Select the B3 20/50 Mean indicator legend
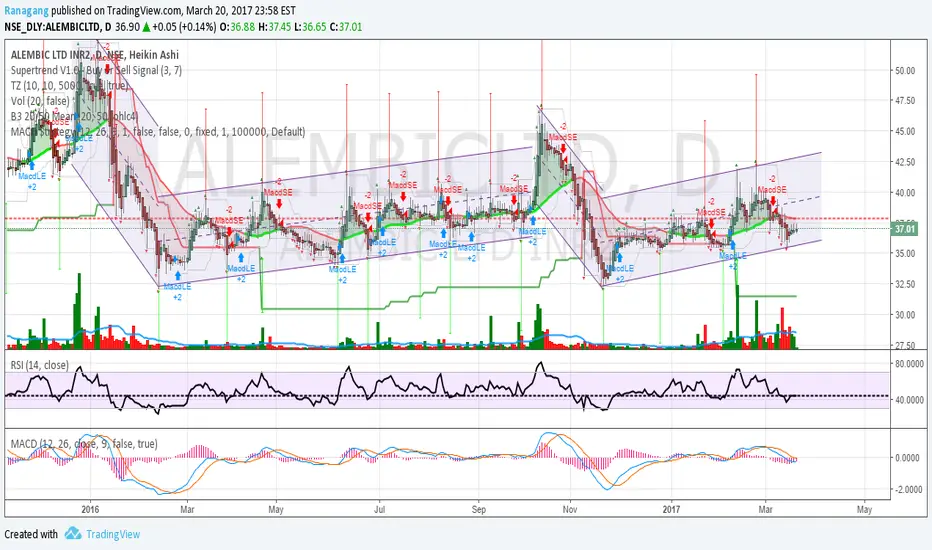 point(74,116)
